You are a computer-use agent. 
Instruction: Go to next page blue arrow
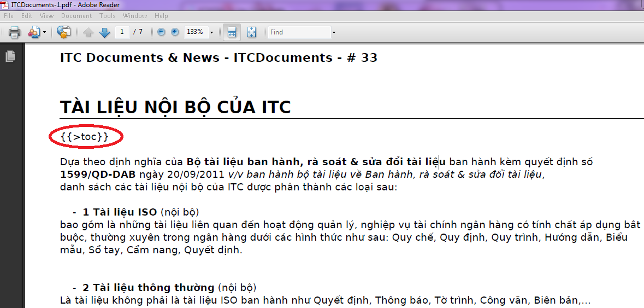pyautogui.click(x=105, y=32)
